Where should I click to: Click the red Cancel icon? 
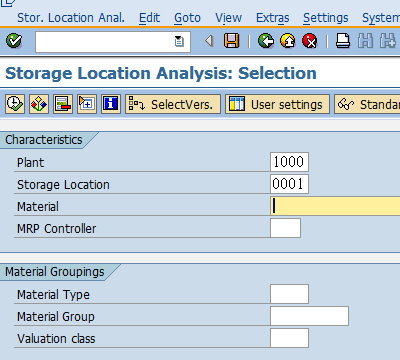(x=310, y=41)
